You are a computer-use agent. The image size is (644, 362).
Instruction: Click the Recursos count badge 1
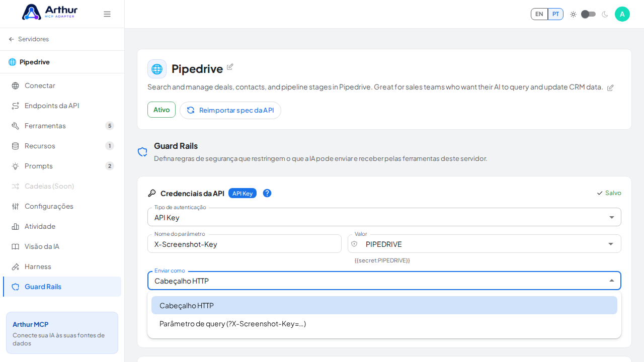(110, 146)
